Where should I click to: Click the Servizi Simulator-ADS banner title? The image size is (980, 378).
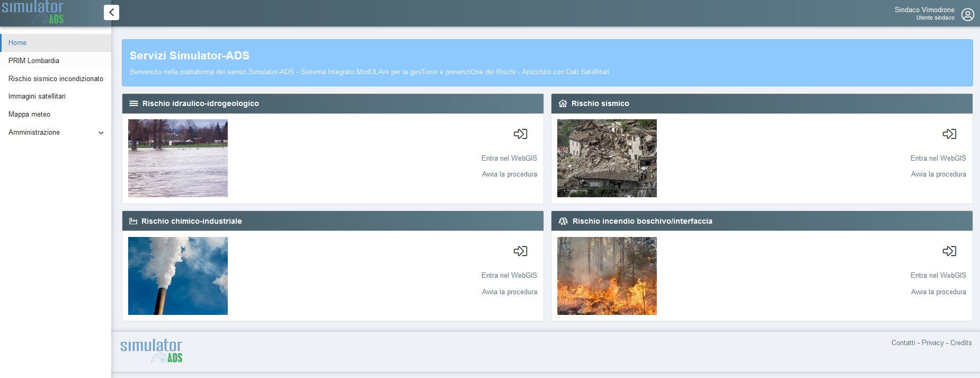(190, 55)
